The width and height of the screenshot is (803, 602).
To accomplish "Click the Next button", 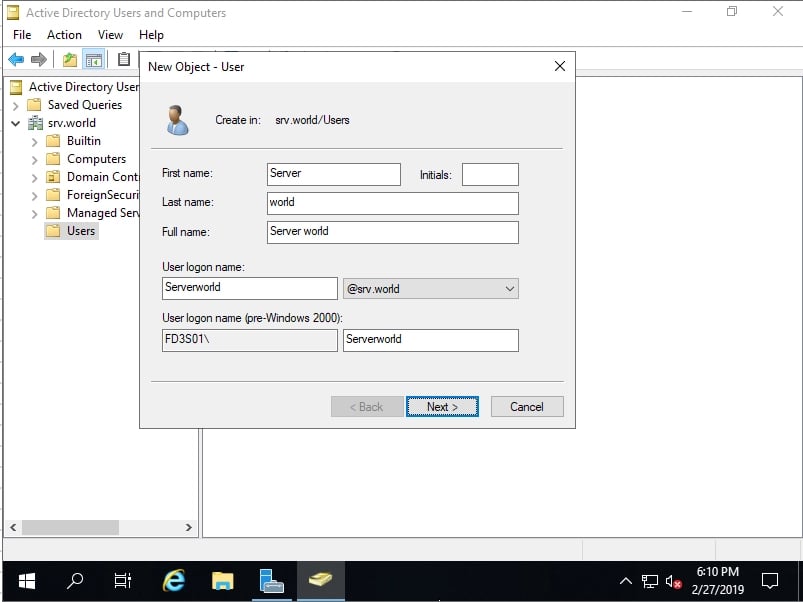I will click(442, 406).
